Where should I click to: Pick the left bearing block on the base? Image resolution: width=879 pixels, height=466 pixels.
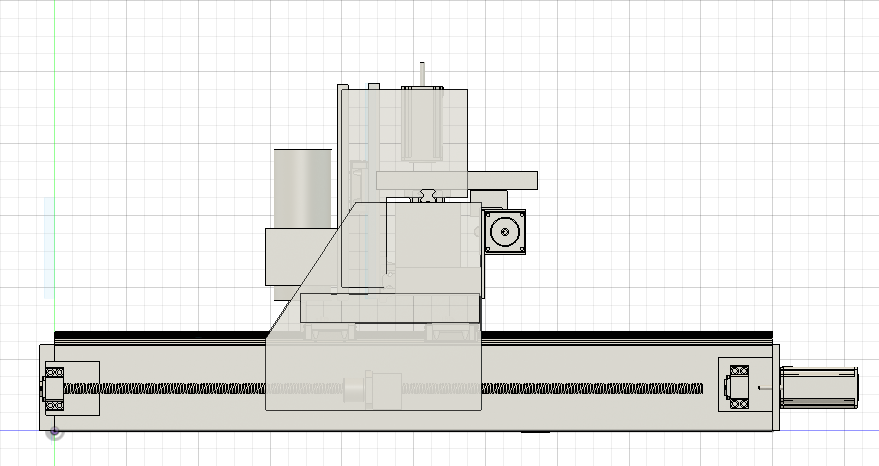tap(70, 388)
